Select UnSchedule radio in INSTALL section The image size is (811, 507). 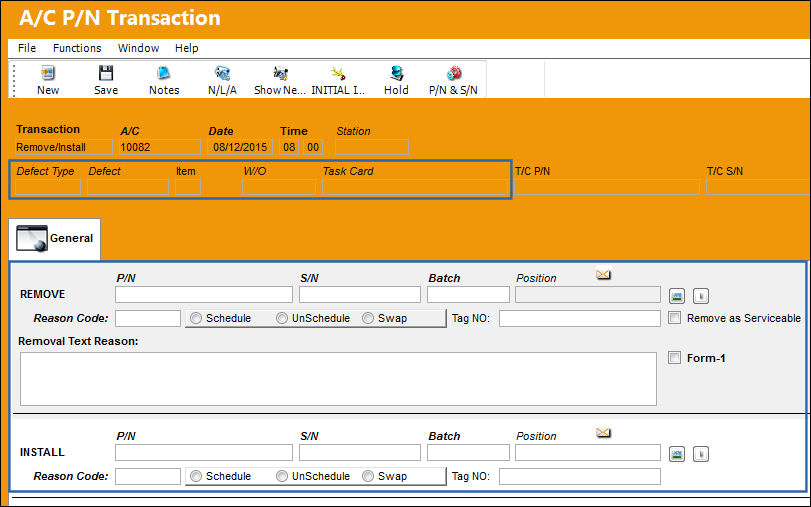tap(281, 476)
